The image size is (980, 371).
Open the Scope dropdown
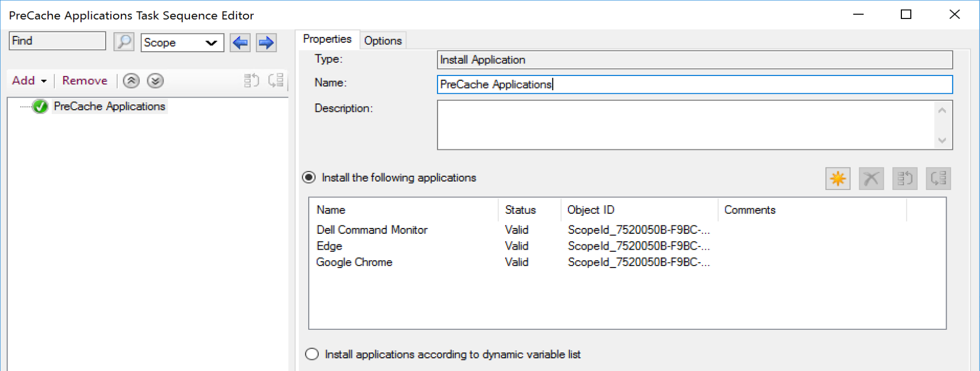tap(182, 43)
